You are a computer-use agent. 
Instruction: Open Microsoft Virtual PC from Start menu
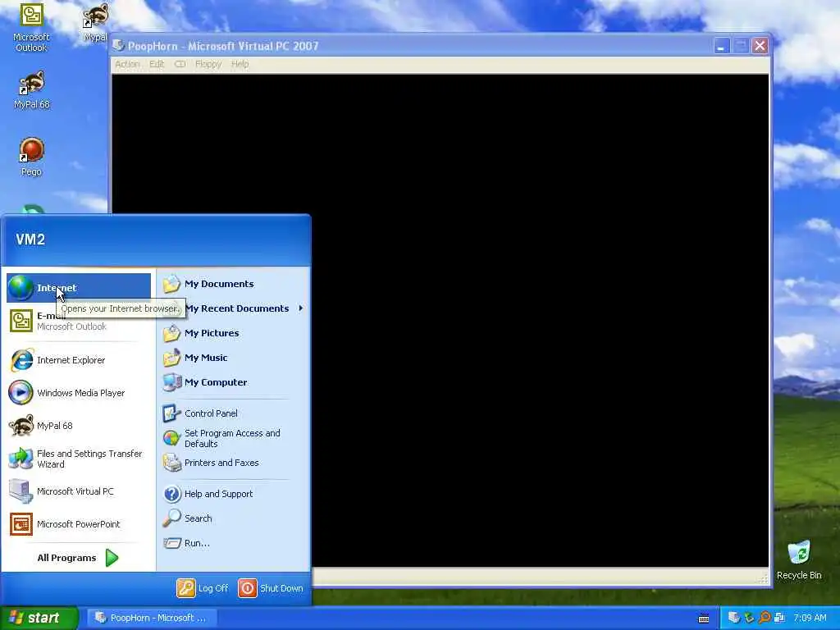79,491
